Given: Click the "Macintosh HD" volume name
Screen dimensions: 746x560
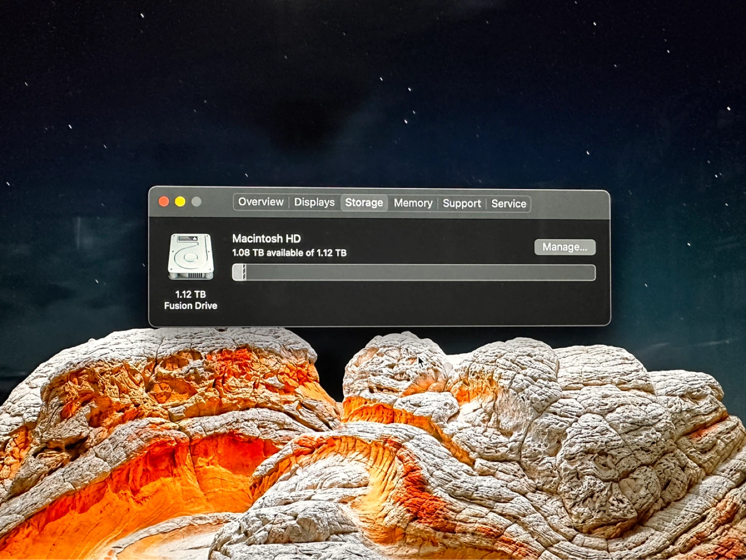Looking at the screenshot, I should (266, 239).
